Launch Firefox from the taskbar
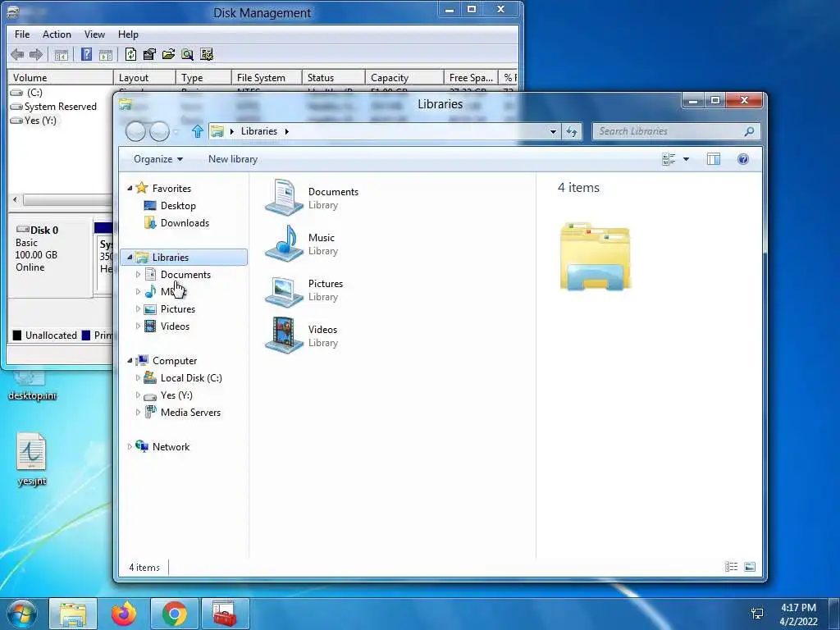Screen dimensions: 840x630 pos(124,614)
